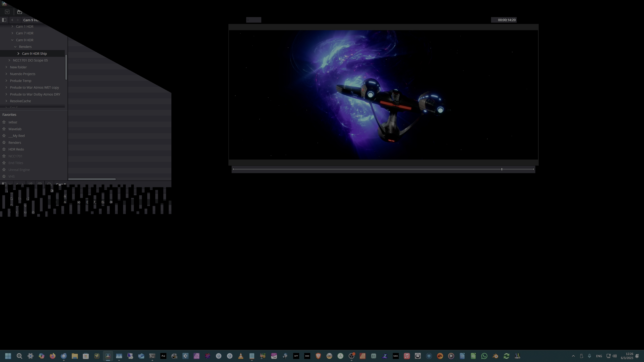Open Windows Search from the taskbar
644x362 pixels.
(x=19, y=356)
